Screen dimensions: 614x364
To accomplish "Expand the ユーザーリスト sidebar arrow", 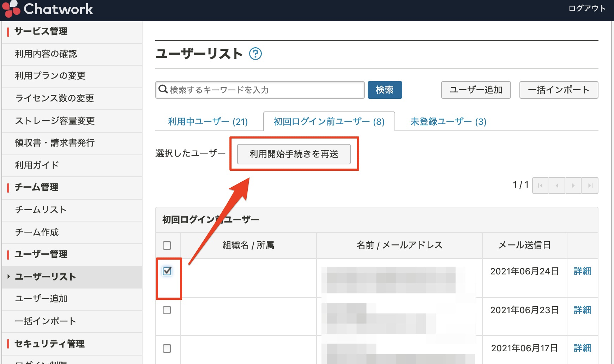I will coord(8,277).
